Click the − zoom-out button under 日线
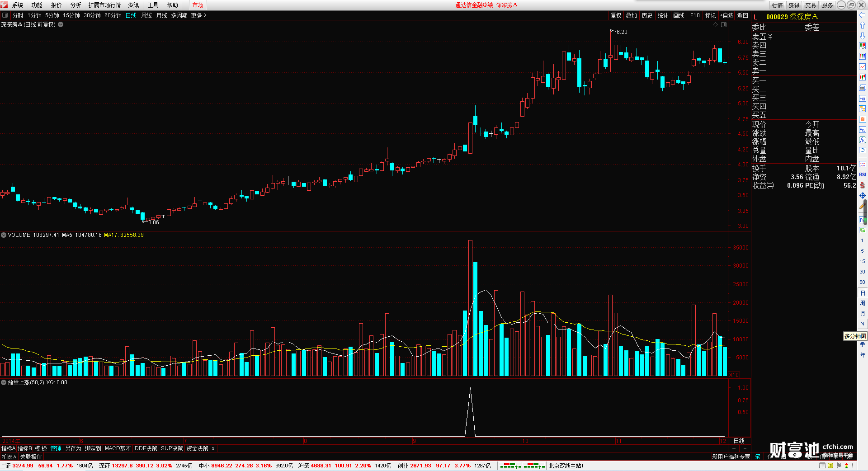The width and height of the screenshot is (868, 471). tap(745, 448)
